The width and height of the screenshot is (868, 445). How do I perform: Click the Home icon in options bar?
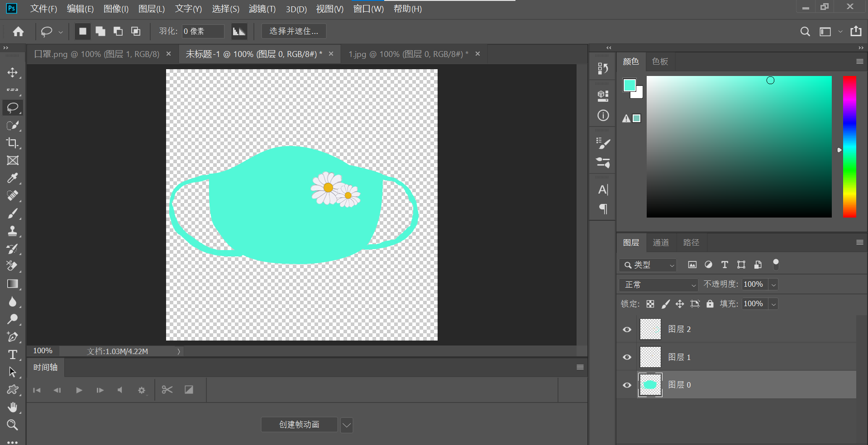[x=18, y=31]
